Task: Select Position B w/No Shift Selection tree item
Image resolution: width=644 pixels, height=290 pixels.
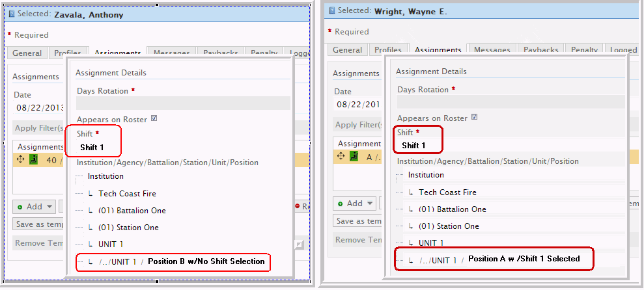Action: [206, 261]
